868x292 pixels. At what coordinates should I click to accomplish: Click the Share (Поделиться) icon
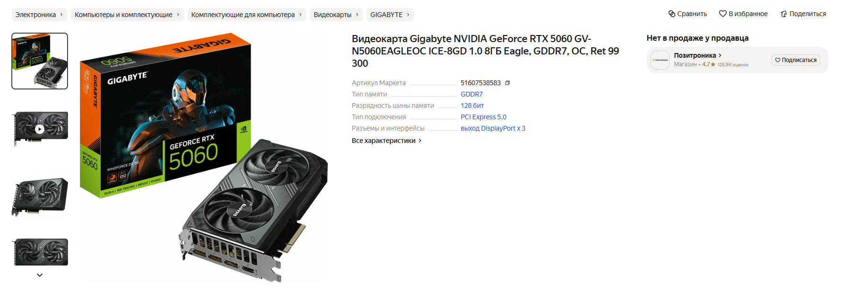click(783, 14)
